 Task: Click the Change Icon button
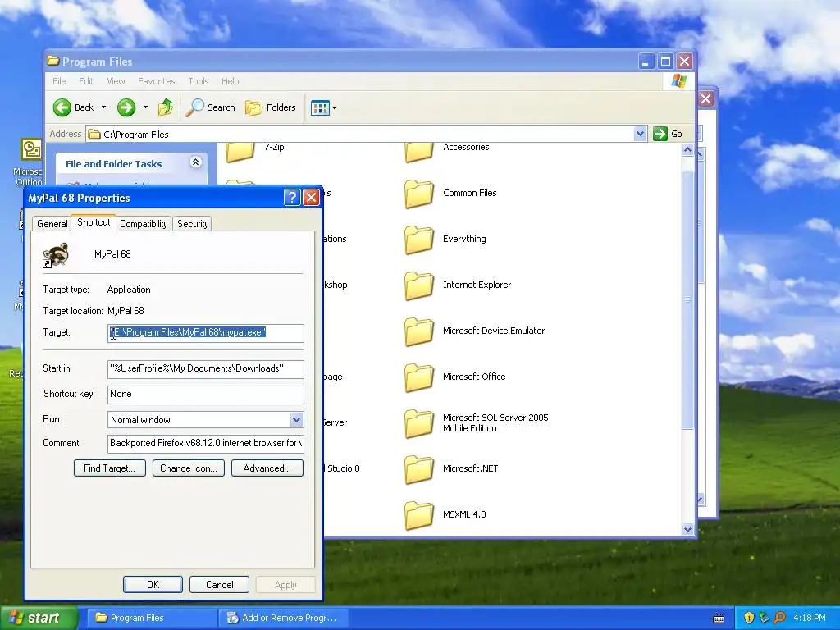(x=189, y=468)
